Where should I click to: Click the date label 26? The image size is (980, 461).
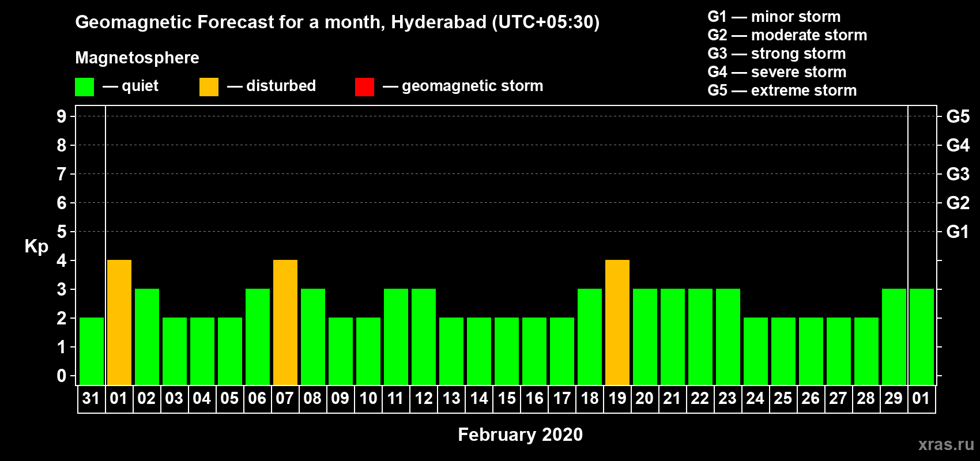tap(811, 398)
